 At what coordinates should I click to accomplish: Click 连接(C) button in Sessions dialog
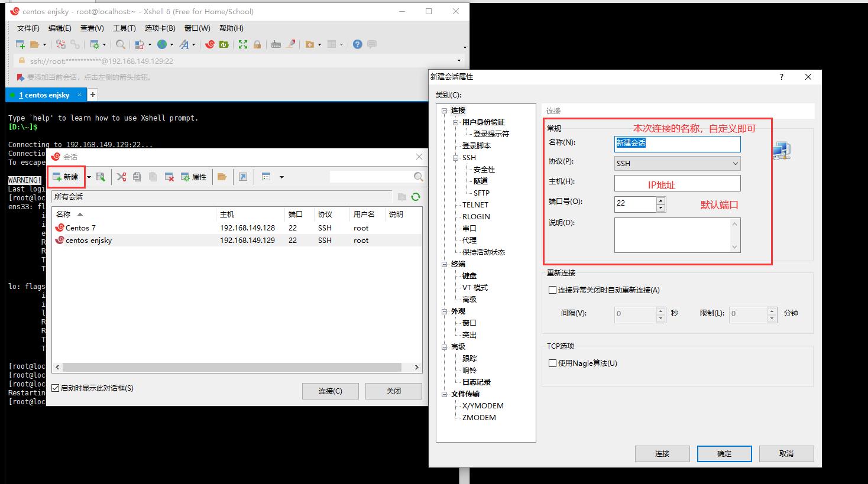tap(331, 391)
